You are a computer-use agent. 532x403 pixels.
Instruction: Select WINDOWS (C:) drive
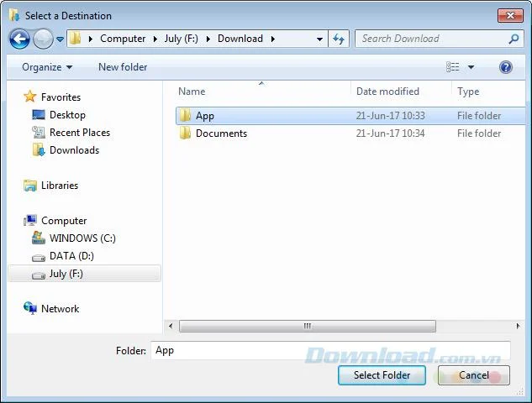[82, 238]
